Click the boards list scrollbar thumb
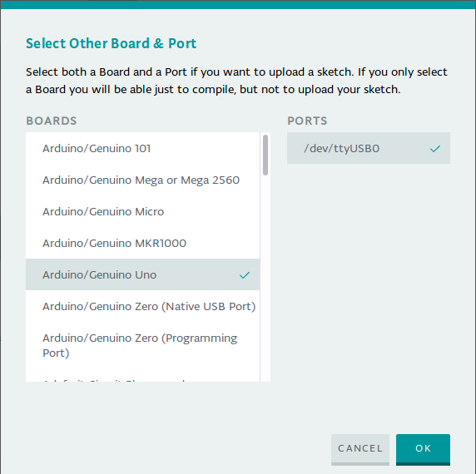This screenshot has width=476, height=474. pos(265,155)
